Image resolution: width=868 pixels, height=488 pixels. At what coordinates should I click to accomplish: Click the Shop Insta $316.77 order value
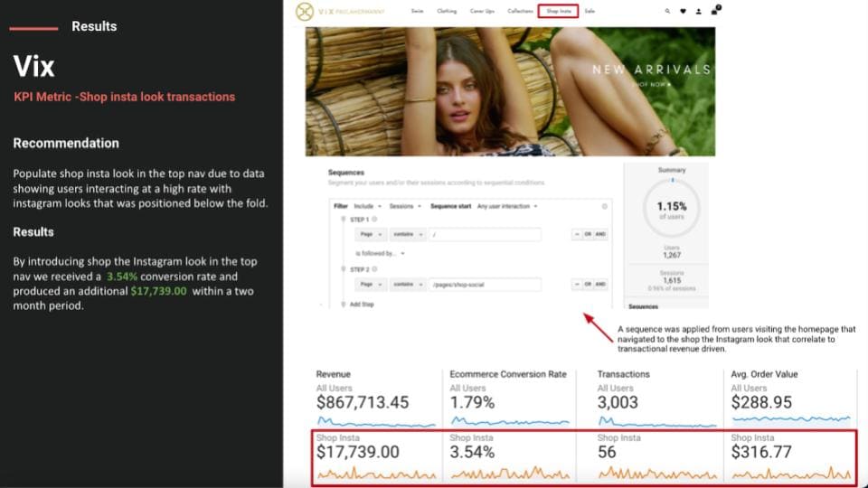point(761,452)
